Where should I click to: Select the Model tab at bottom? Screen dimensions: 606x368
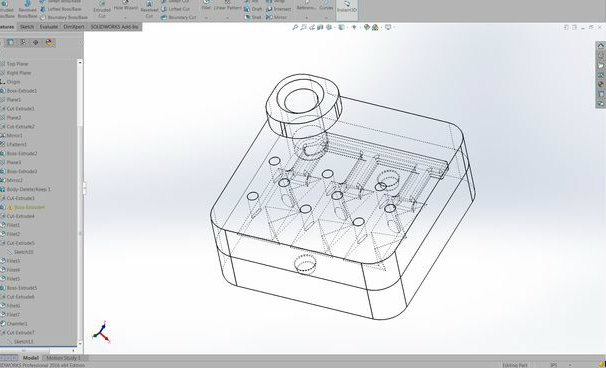[x=31, y=358]
